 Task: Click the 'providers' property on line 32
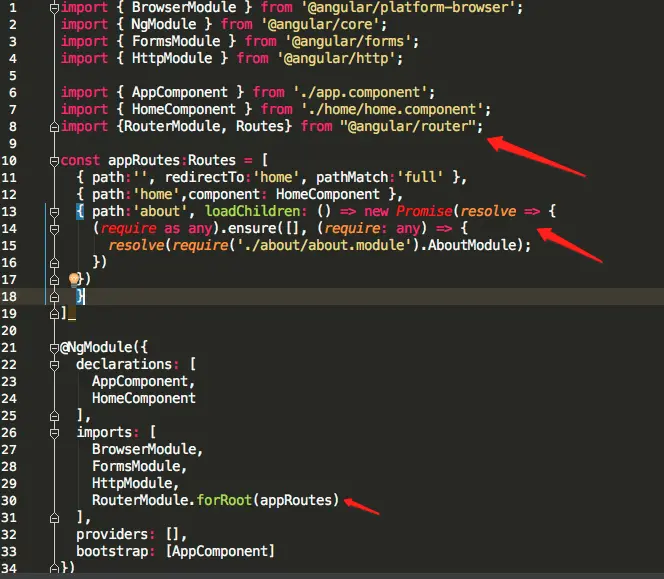[x=112, y=535]
